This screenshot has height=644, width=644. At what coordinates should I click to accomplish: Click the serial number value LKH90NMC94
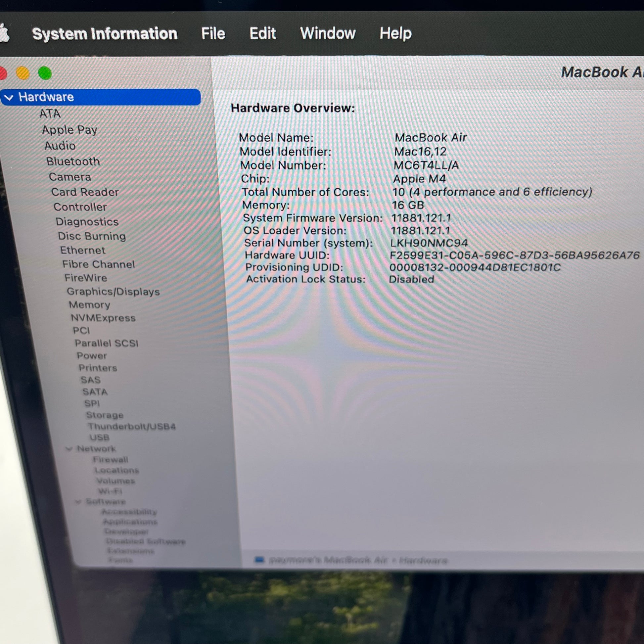429,243
